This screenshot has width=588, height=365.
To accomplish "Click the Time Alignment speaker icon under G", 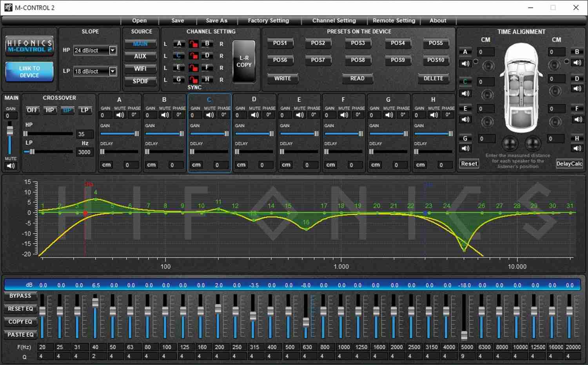I will point(465,148).
